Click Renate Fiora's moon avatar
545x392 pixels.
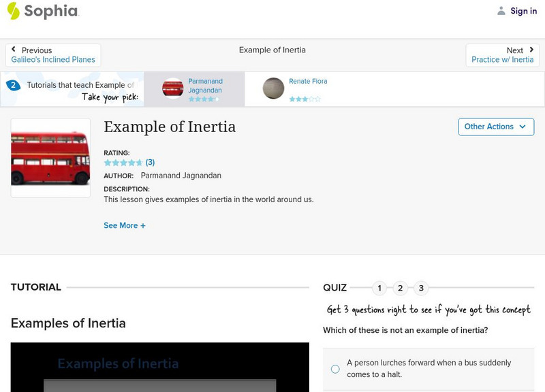(x=272, y=88)
